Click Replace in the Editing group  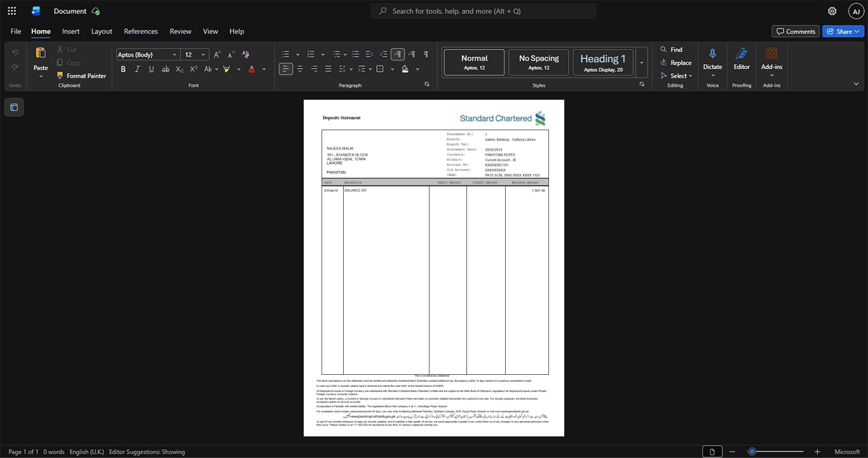[675, 63]
